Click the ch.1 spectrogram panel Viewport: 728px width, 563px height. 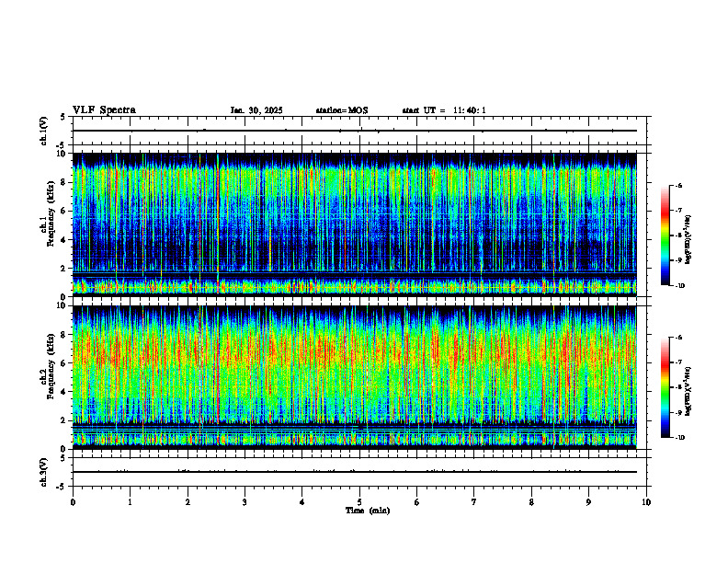coord(355,224)
